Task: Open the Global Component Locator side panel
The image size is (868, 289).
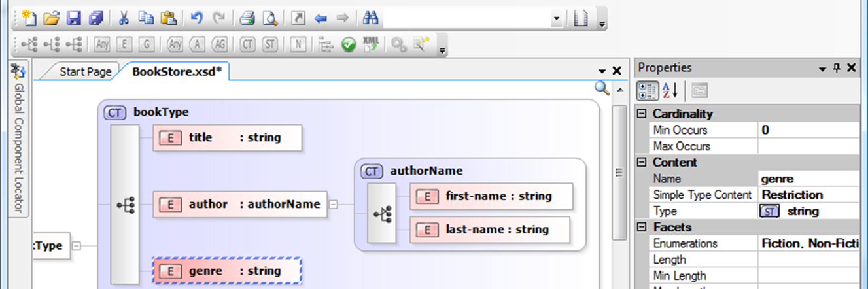Action: point(19,139)
